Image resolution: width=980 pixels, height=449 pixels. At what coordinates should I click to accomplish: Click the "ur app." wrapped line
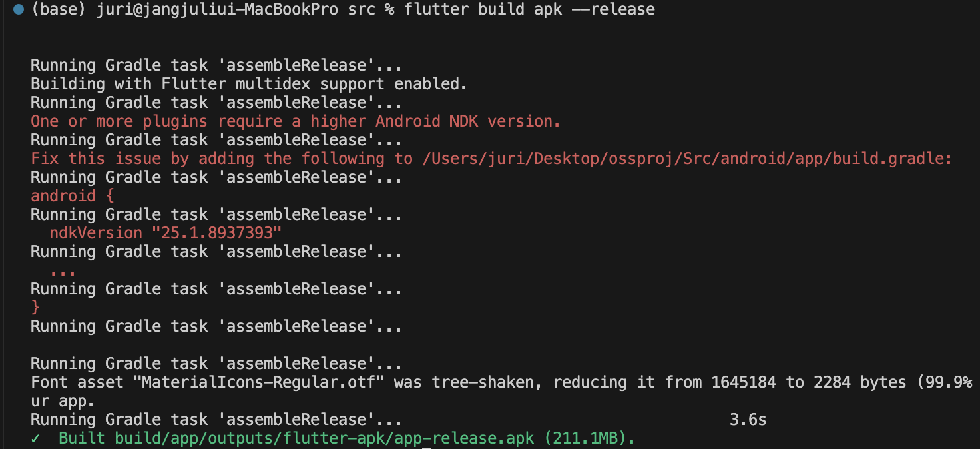click(63, 401)
